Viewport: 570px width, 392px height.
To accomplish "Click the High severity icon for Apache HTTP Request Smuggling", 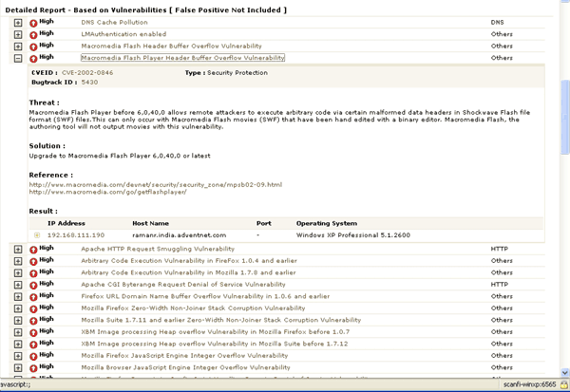I will pos(33,250).
